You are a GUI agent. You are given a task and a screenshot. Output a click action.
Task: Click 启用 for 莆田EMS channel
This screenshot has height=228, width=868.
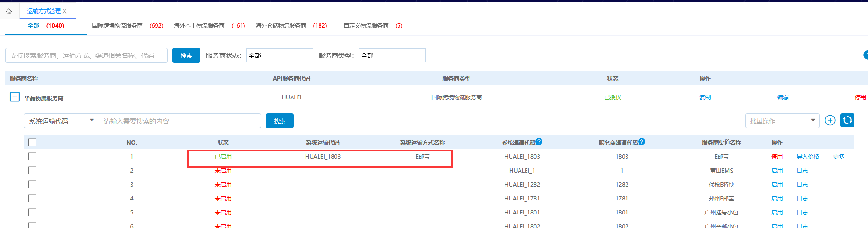(776, 171)
